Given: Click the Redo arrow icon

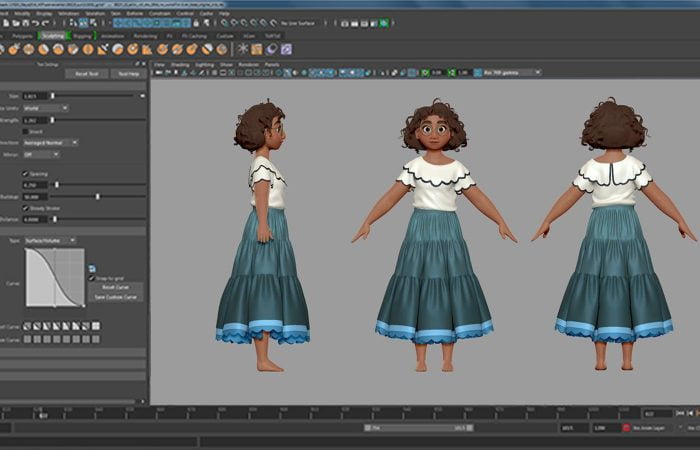Looking at the screenshot, I should tap(46, 23).
